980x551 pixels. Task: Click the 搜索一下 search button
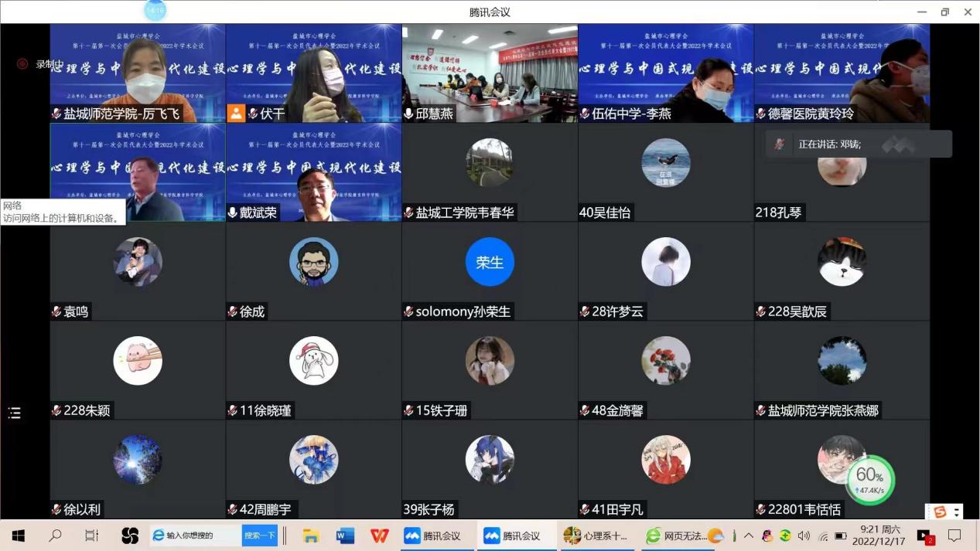click(259, 536)
